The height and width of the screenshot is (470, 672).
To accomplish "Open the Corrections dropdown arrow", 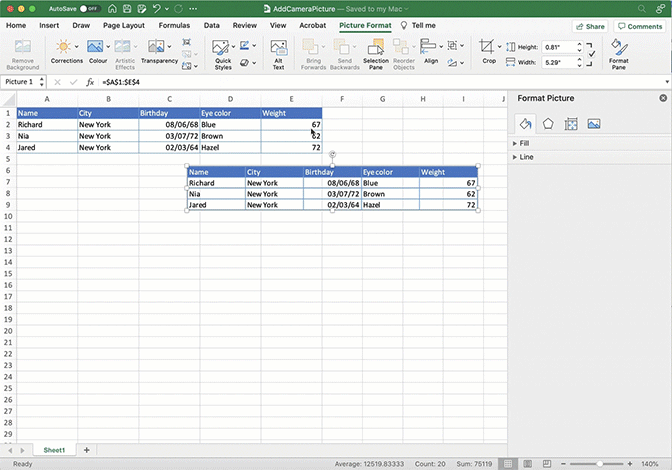I will (x=77, y=46).
